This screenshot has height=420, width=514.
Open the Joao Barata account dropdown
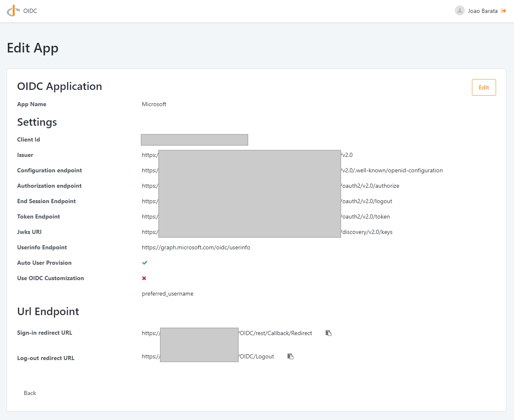(x=482, y=10)
